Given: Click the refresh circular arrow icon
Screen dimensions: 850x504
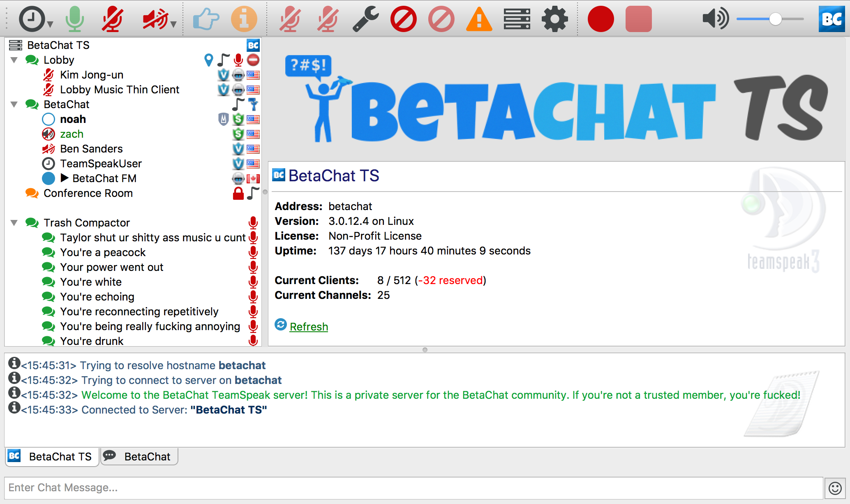Looking at the screenshot, I should 281,324.
